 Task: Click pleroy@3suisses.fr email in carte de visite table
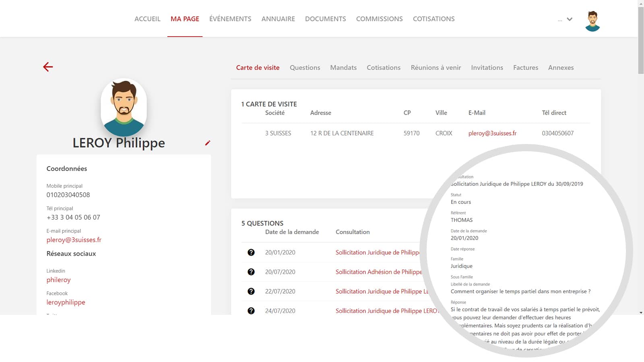click(x=492, y=133)
